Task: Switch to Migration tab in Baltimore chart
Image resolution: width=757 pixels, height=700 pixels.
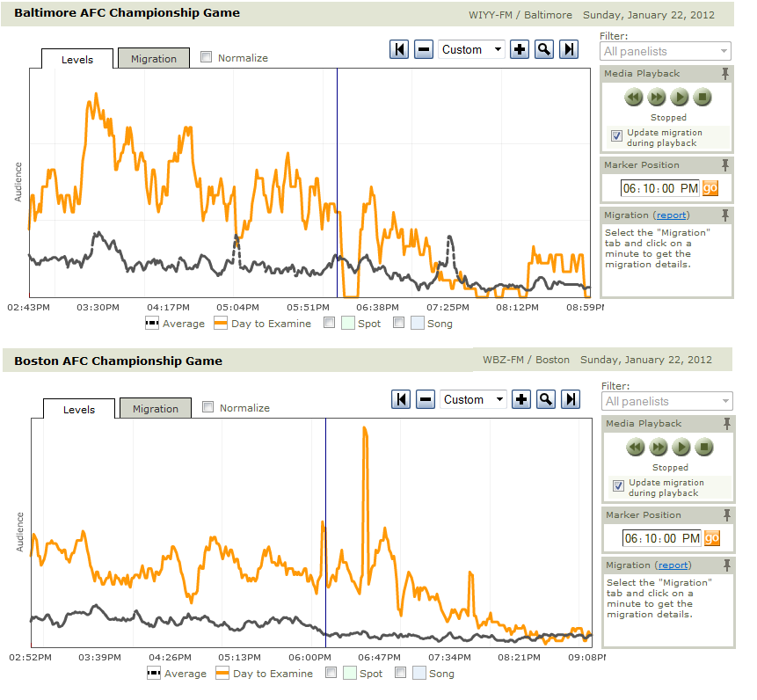Action: click(x=154, y=59)
